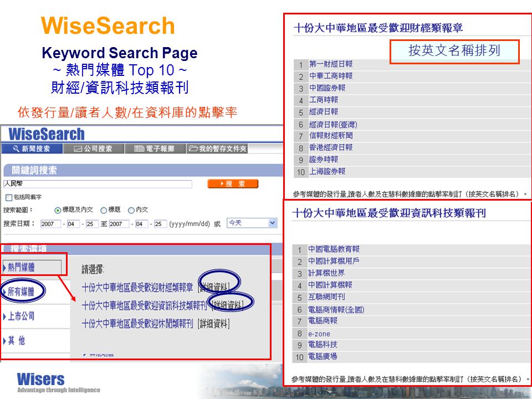The width and height of the screenshot is (532, 399).
Task: Open the 今天 date range dropdown
Action: (252, 223)
